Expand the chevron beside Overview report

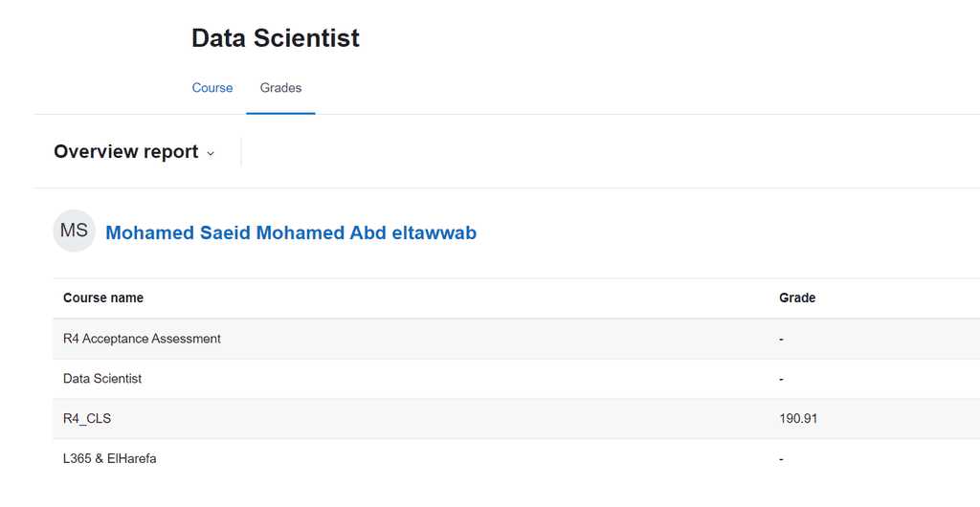click(x=211, y=154)
